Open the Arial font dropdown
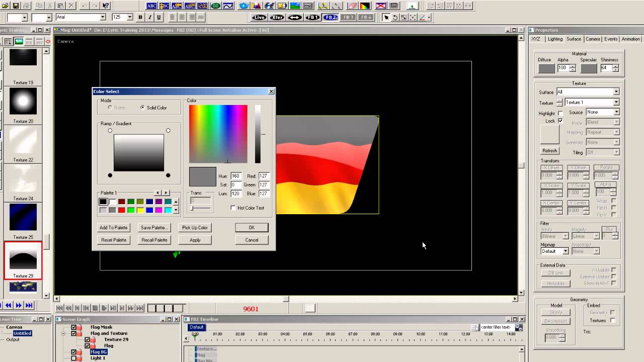 [103, 17]
